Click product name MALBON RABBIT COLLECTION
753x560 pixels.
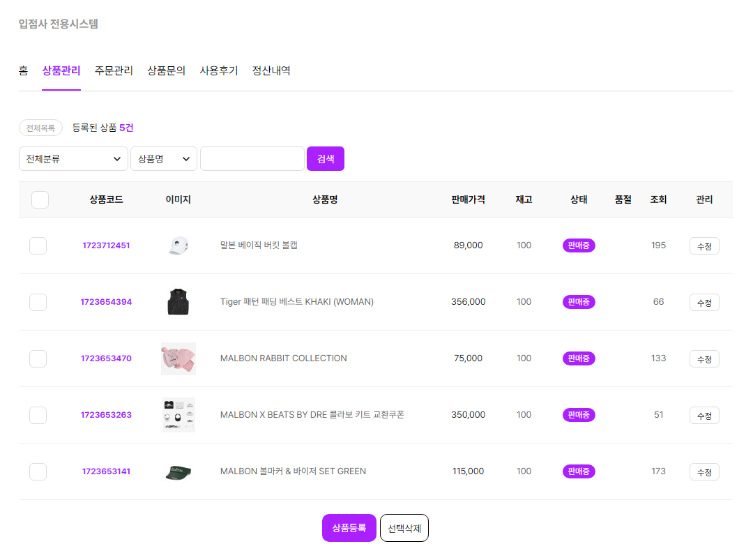pyautogui.click(x=283, y=358)
